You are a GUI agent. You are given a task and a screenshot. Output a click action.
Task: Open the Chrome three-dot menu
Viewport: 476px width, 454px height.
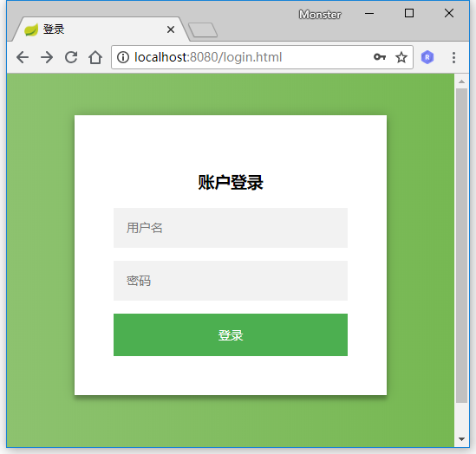click(x=453, y=57)
